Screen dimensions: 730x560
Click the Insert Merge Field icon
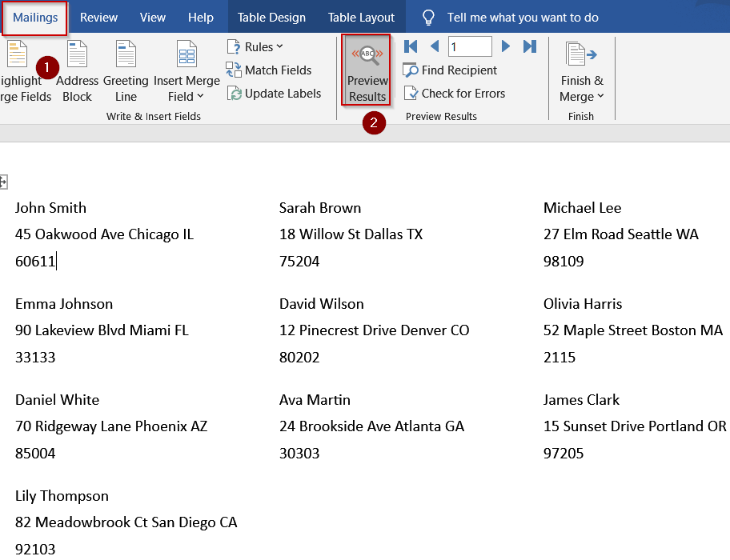(x=187, y=54)
